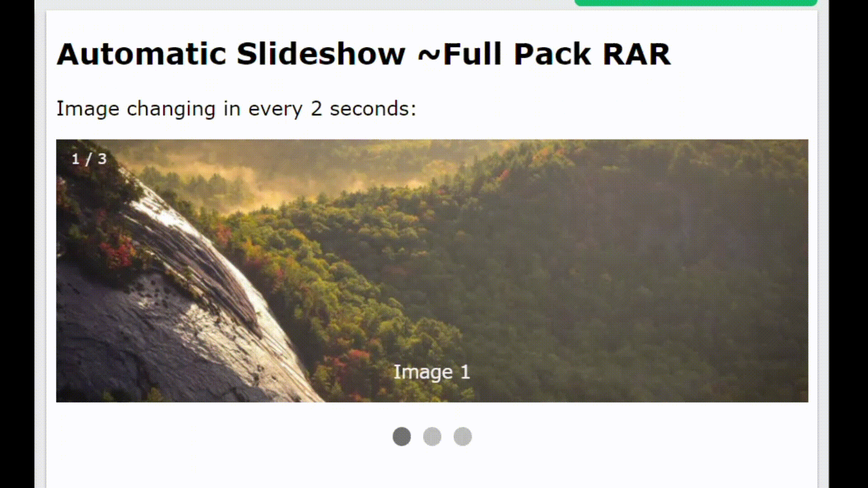
Task: Switch to the third slide dot
Action: tap(462, 436)
